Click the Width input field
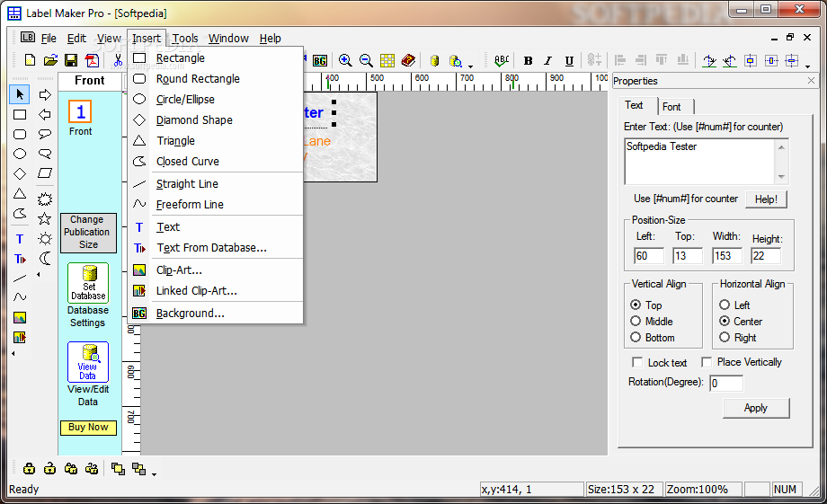Viewport: 827px width, 504px height. pos(727,256)
